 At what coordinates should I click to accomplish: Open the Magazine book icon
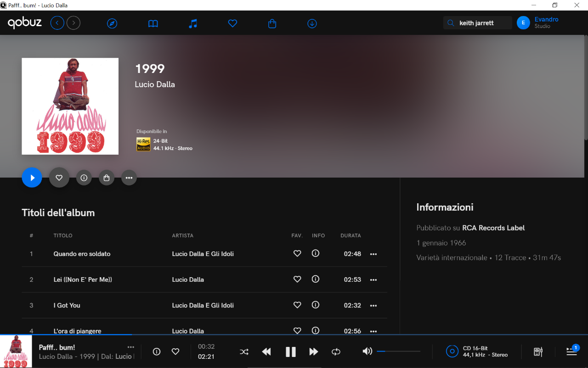point(153,23)
